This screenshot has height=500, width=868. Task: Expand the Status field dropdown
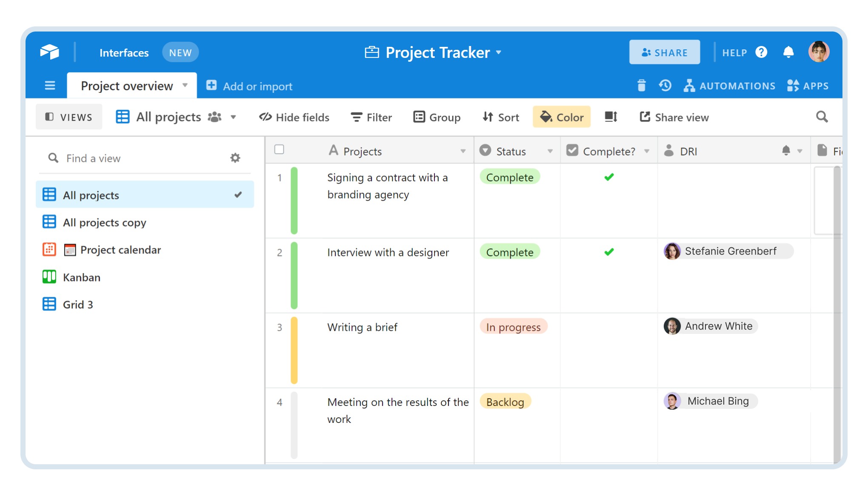tap(550, 150)
